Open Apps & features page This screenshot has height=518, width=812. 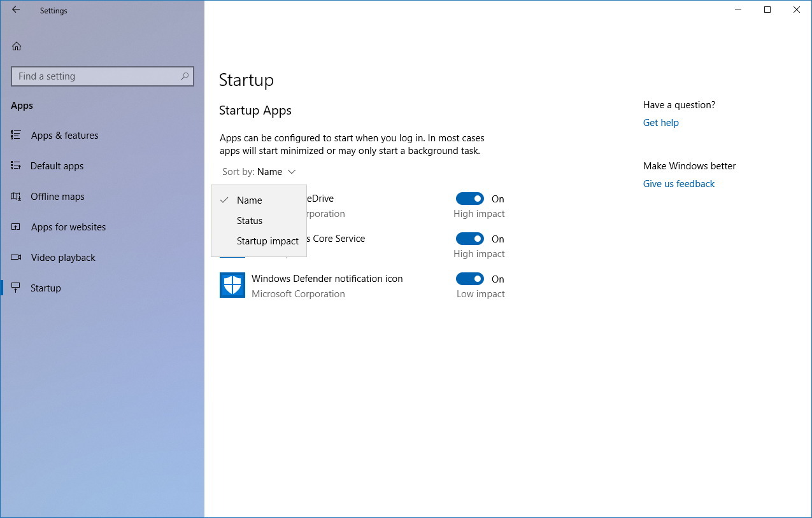tap(64, 135)
